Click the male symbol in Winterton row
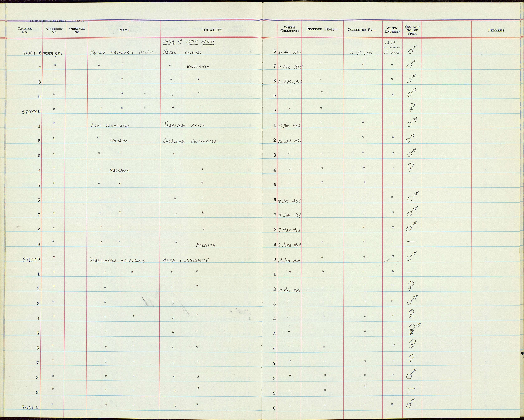524x420 pixels. [411, 64]
